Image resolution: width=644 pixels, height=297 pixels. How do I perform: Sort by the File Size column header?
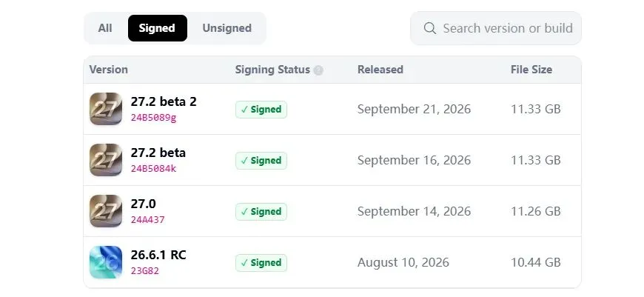(x=531, y=70)
